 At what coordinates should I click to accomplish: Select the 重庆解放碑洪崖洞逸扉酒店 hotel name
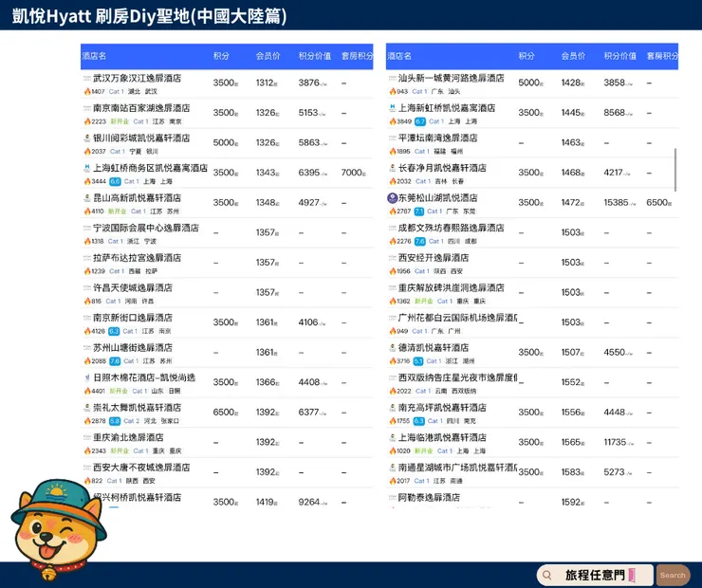(x=452, y=287)
